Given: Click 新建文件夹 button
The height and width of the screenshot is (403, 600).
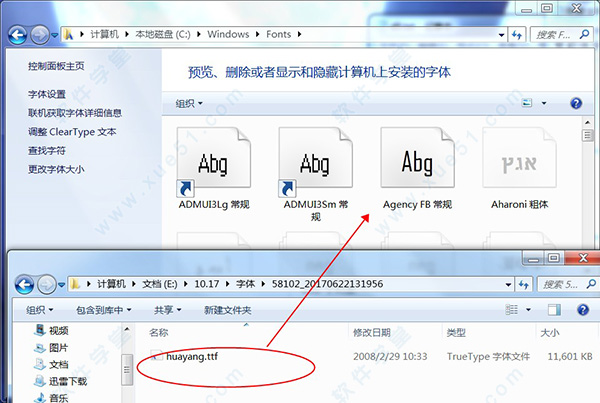Looking at the screenshot, I should click(231, 310).
